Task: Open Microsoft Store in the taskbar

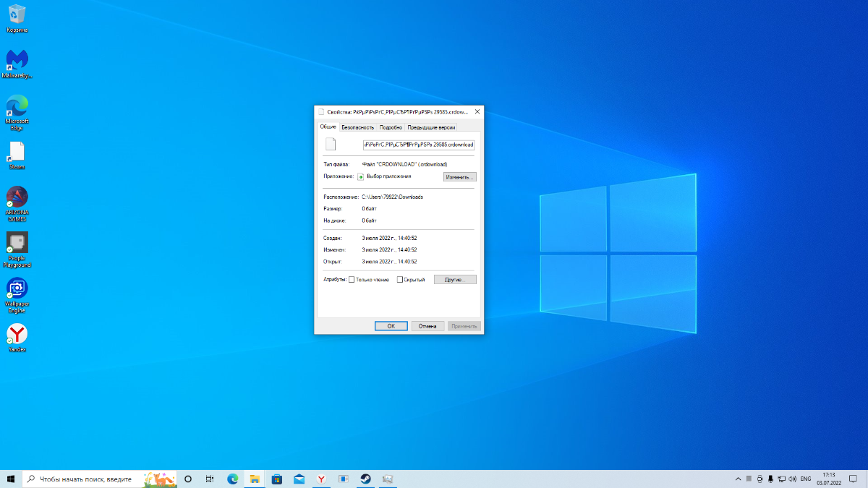Action: coord(276,479)
